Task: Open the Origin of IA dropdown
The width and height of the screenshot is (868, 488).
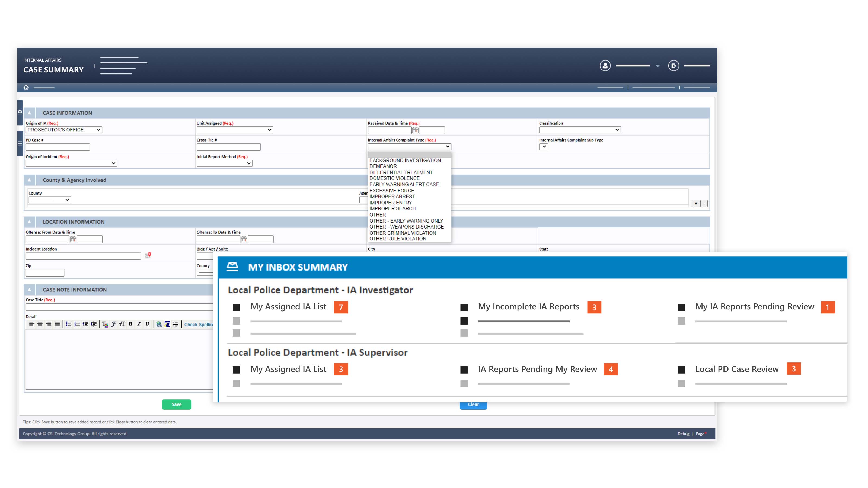Action: (x=64, y=130)
